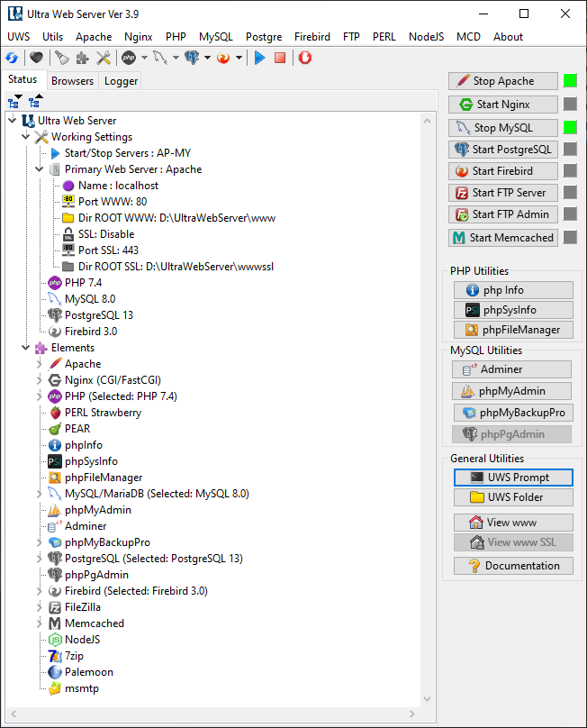Click the PostgreSQL elephant toolbar icon

[192, 58]
